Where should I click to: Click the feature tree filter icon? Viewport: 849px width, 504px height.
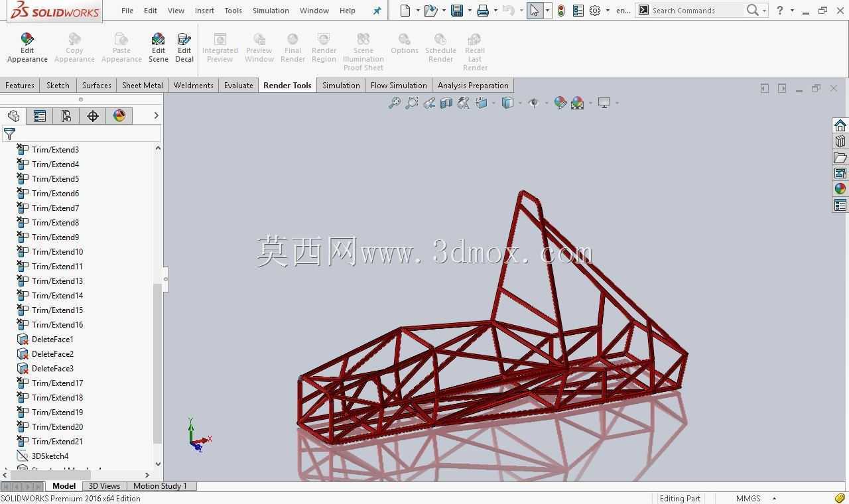9,133
